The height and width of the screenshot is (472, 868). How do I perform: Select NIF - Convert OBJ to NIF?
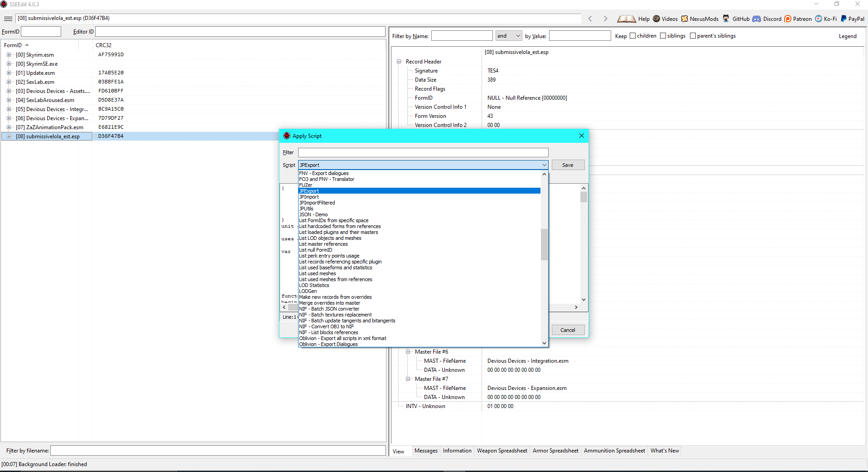pyautogui.click(x=419, y=326)
